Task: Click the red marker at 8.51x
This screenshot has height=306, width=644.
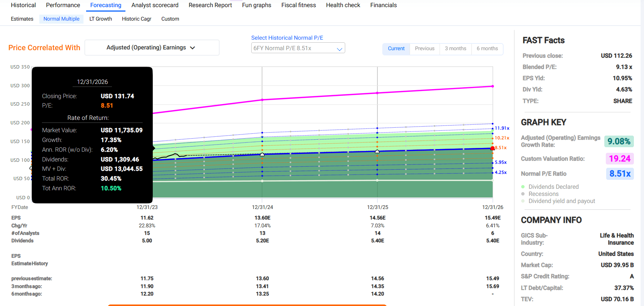Action: click(x=492, y=148)
